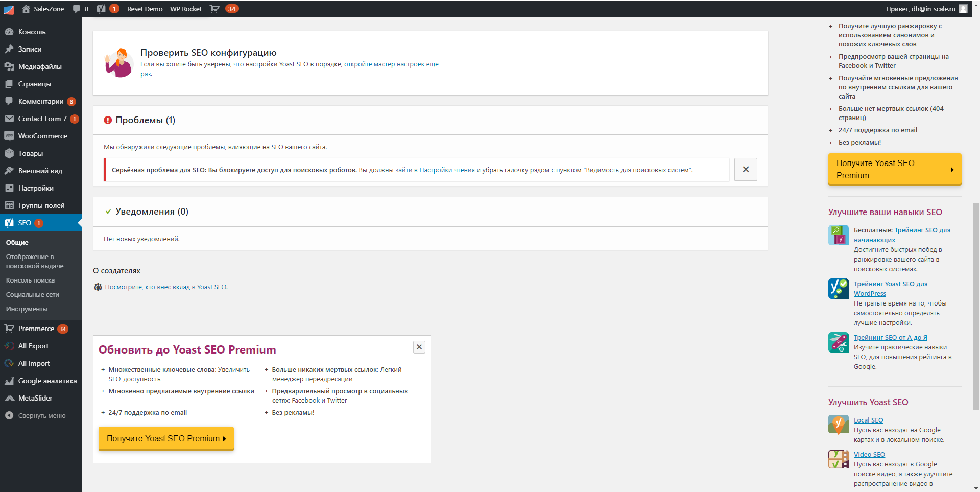Click the sidebar Получите Yoast SEO Premium button
This screenshot has width=980, height=492.
[895, 169]
